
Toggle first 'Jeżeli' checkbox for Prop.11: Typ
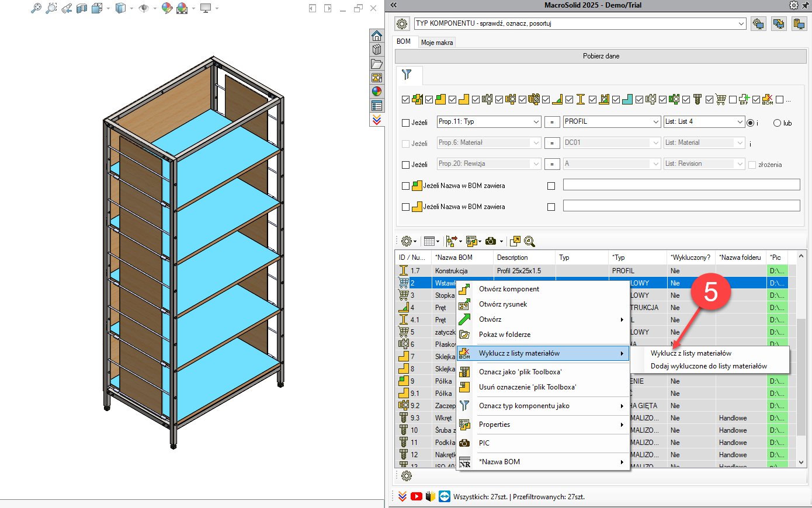(406, 123)
